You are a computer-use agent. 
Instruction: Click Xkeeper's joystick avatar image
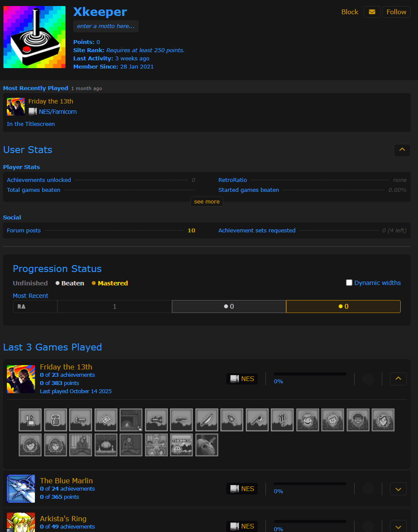pos(34,37)
